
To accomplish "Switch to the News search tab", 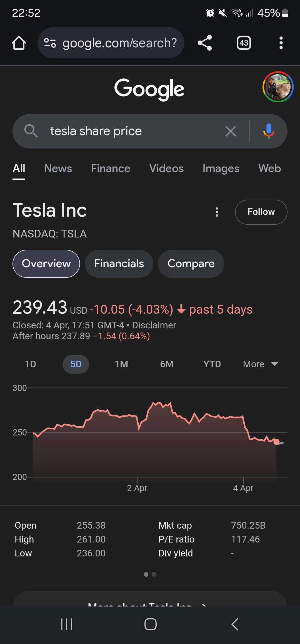I will click(58, 169).
